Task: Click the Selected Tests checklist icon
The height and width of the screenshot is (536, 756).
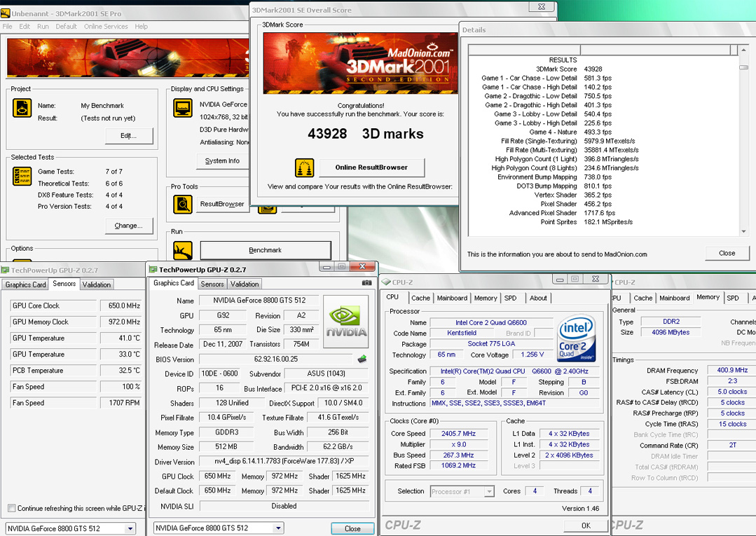Action: pyautogui.click(x=22, y=176)
